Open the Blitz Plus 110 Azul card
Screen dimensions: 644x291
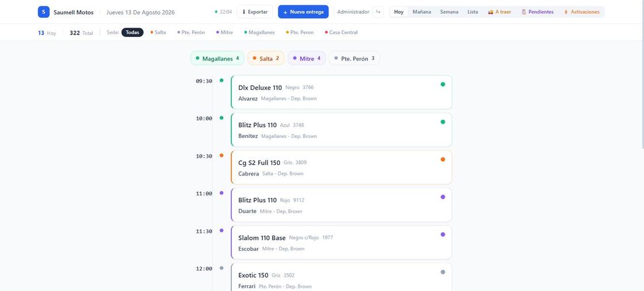[x=342, y=130]
